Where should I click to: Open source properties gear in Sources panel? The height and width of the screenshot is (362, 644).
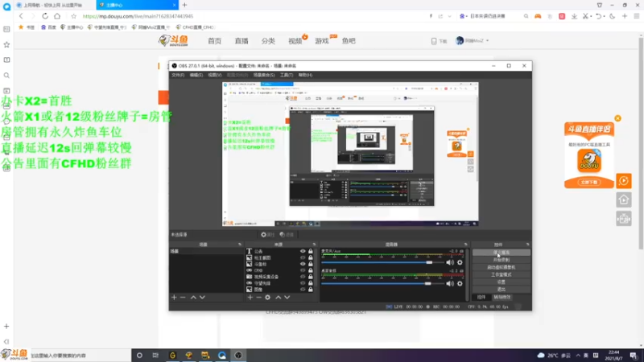[267, 297]
